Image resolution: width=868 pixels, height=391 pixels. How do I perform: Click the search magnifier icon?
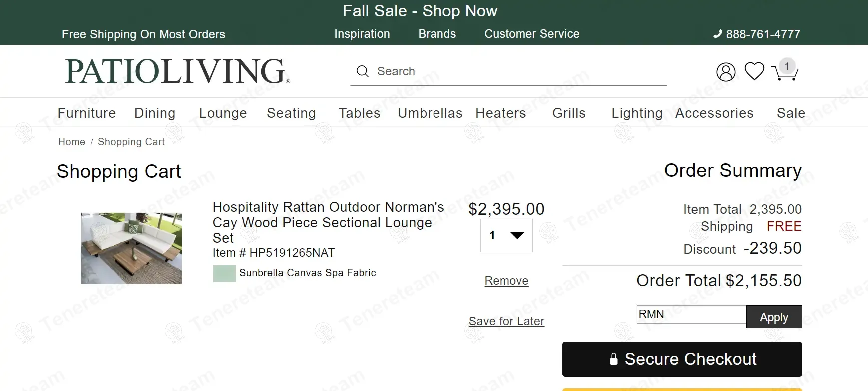pos(363,71)
